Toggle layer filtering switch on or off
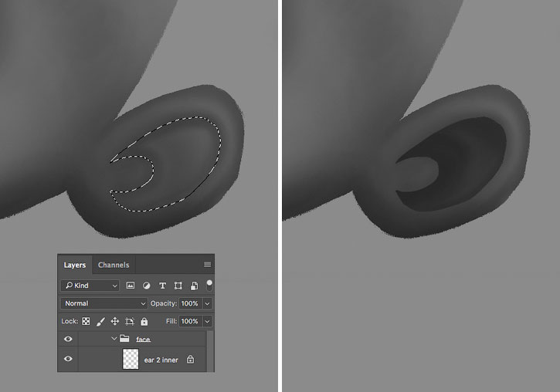The width and height of the screenshot is (560, 392). (x=209, y=285)
